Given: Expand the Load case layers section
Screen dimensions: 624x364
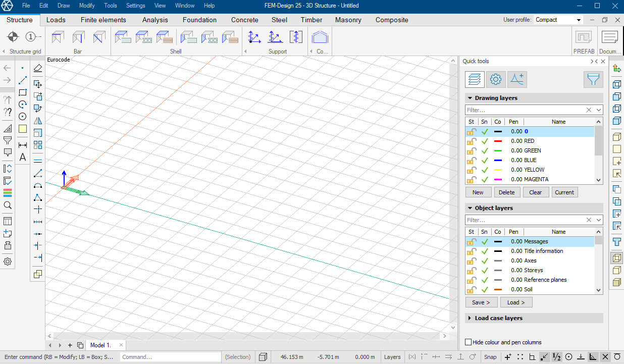Looking at the screenshot, I should [470, 318].
